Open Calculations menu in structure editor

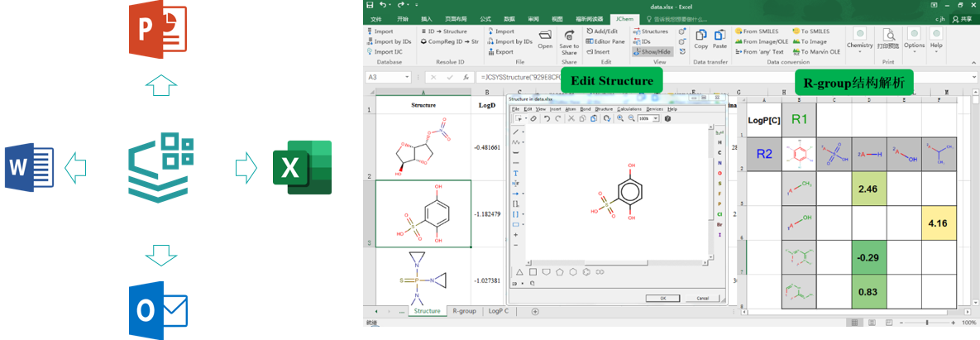coord(629,109)
